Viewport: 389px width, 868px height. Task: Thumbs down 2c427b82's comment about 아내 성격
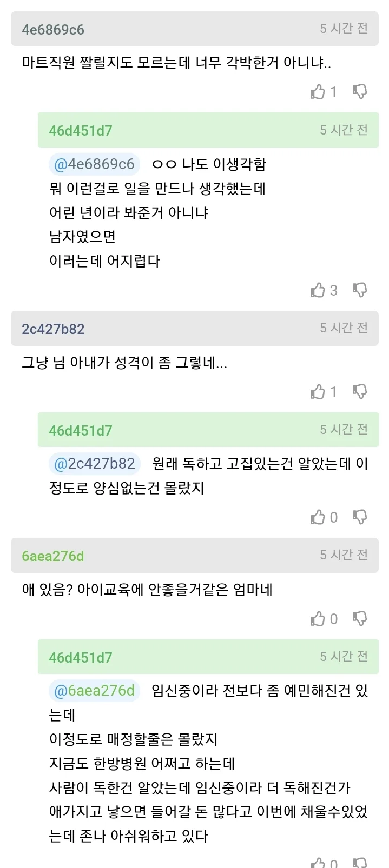point(359,391)
